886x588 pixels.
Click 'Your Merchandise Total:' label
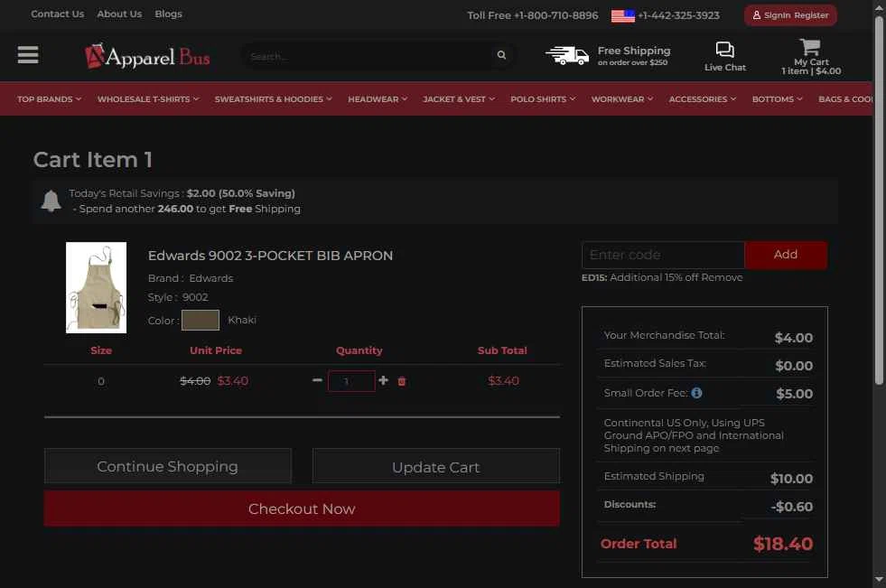664,335
